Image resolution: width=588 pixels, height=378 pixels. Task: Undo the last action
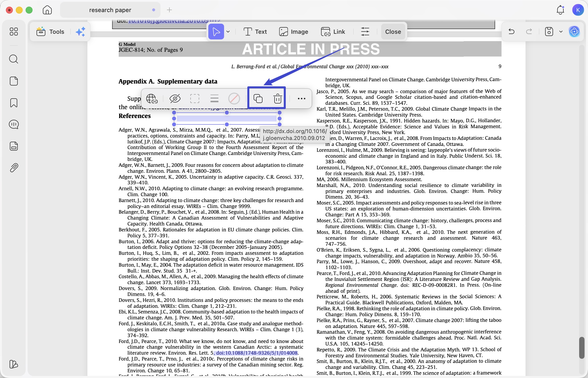[x=511, y=32]
